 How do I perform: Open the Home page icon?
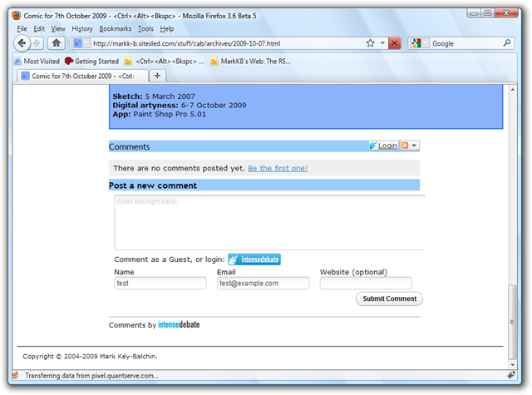click(56, 43)
